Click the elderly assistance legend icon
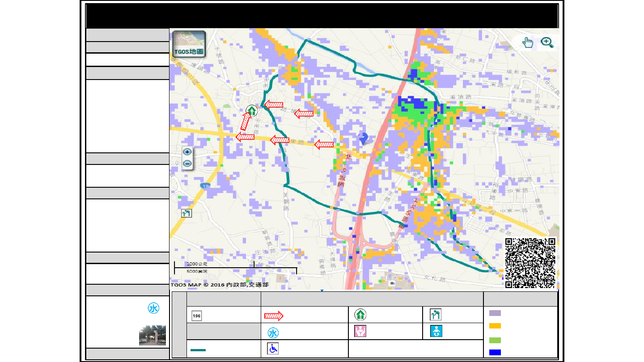The image size is (644, 362). pos(436,315)
